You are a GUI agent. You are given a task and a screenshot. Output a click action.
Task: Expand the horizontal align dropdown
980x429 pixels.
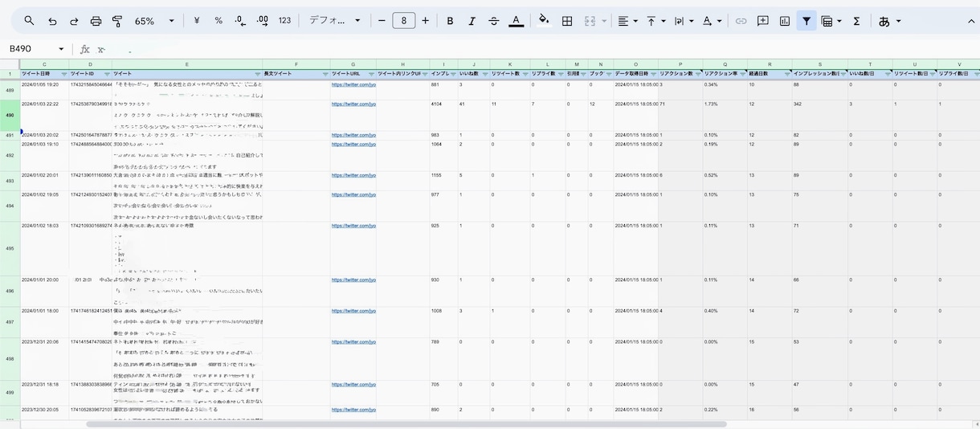[x=627, y=21]
